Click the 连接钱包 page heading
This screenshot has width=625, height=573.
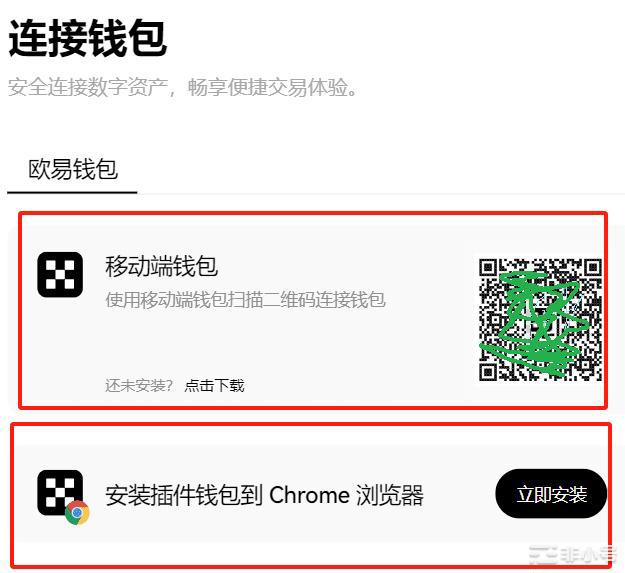click(x=88, y=39)
